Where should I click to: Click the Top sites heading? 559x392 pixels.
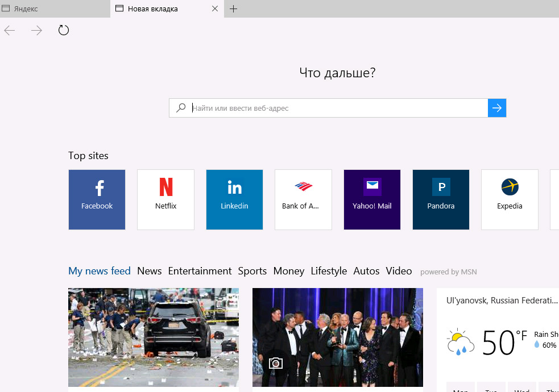click(88, 156)
